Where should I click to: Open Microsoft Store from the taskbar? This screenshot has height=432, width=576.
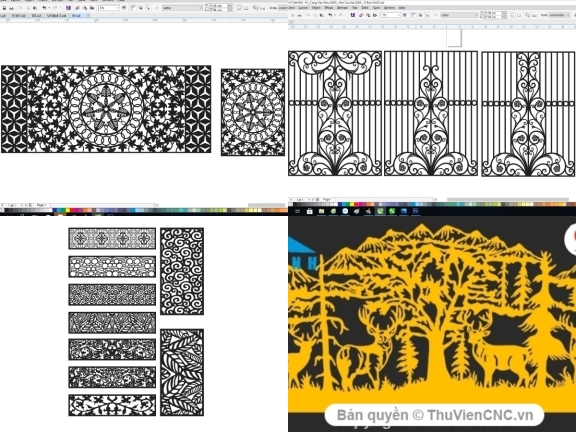point(310,211)
